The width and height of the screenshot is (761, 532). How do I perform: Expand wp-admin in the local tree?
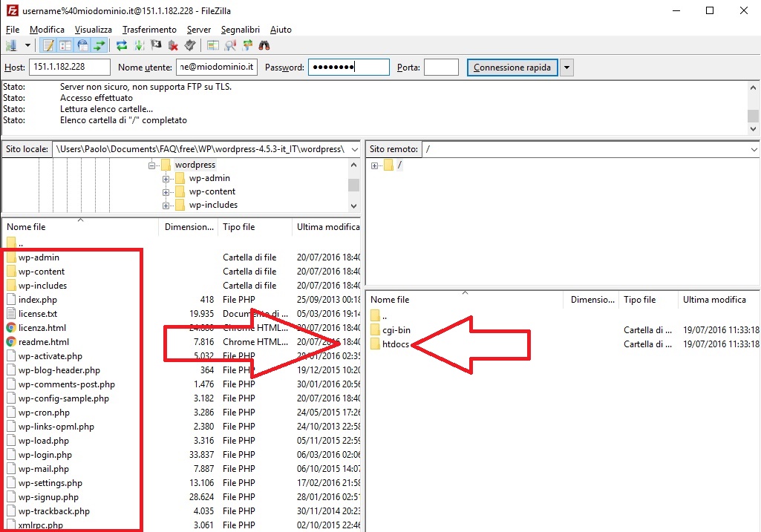coord(166,179)
